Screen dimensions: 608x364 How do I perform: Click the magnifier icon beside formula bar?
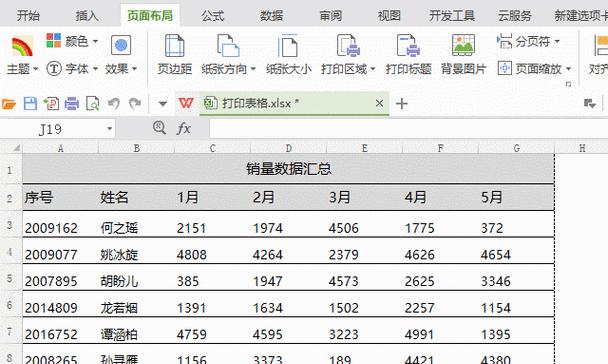click(159, 128)
